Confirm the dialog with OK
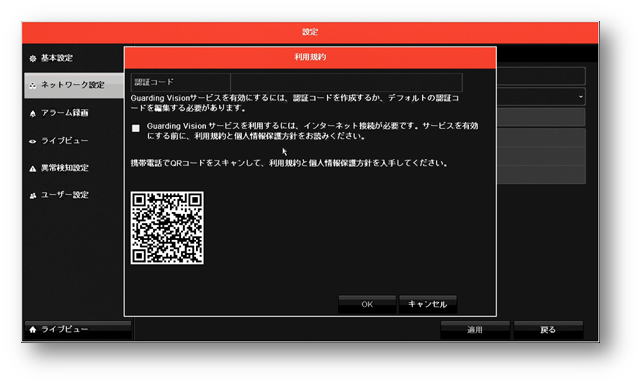 [x=367, y=304]
